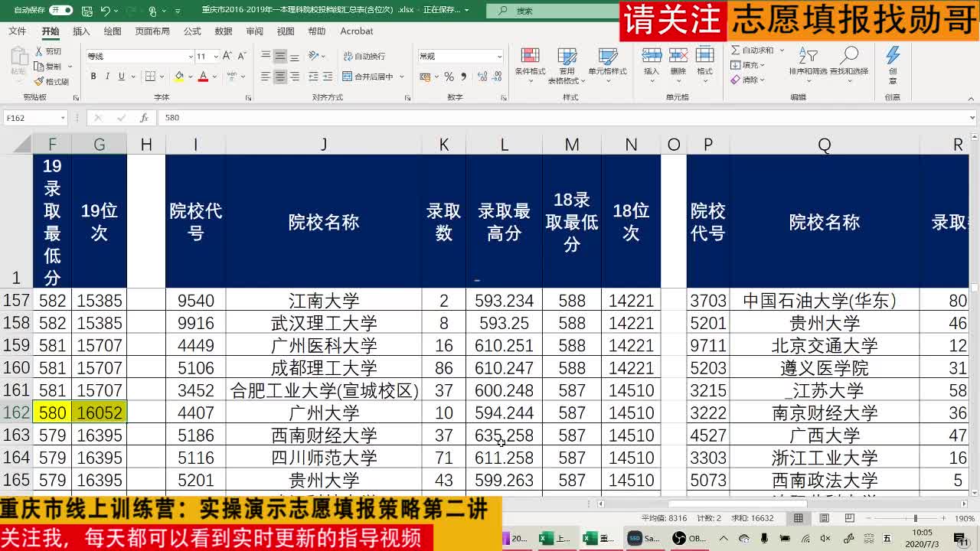Open the Customize Quick Access Toolbar arrow
Image resolution: width=980 pixels, height=551 pixels.
(178, 11)
